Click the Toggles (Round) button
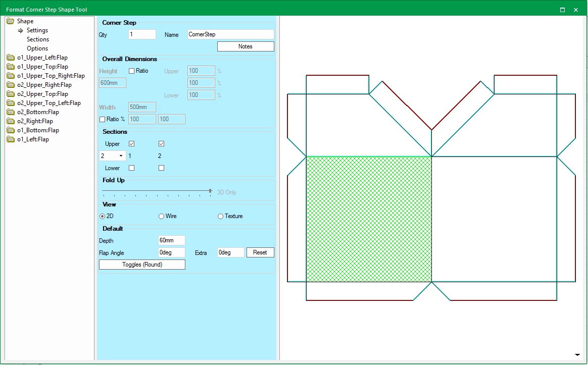The height and width of the screenshot is (365, 588). 142,265
